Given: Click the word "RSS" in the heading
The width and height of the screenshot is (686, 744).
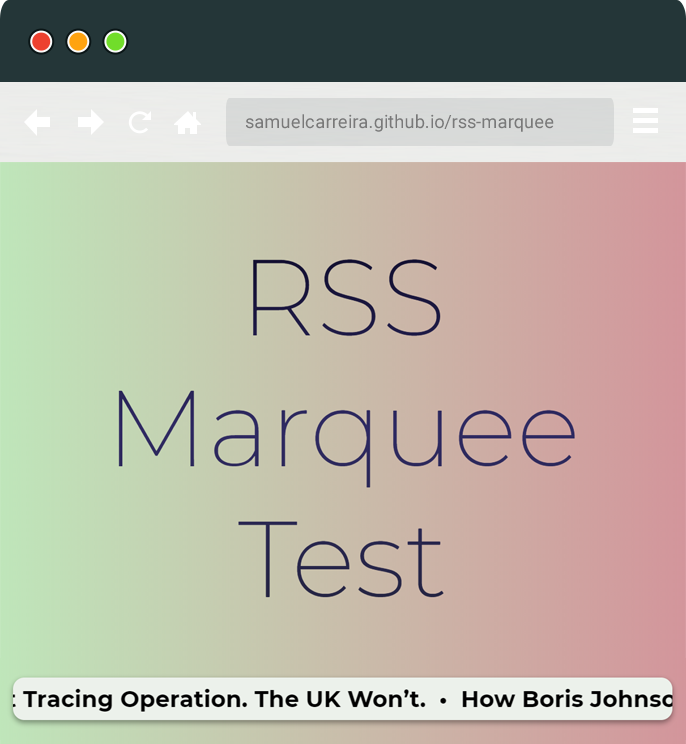Looking at the screenshot, I should (x=344, y=297).
